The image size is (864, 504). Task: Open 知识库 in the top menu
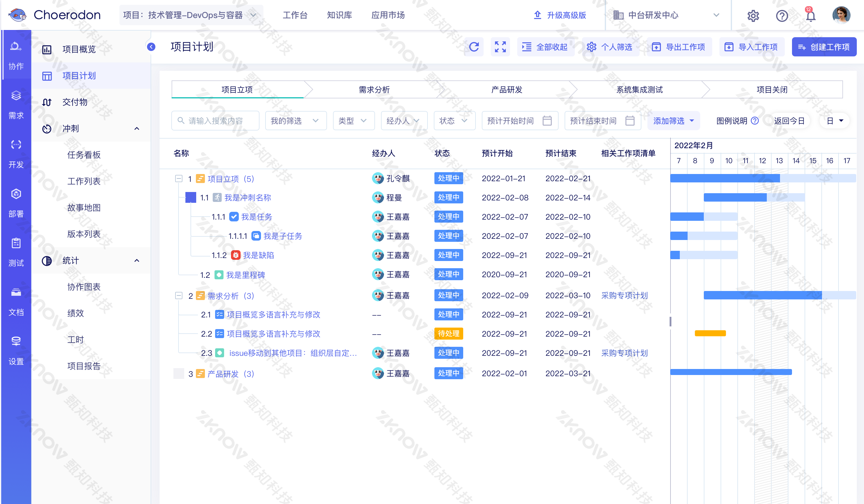[339, 15]
